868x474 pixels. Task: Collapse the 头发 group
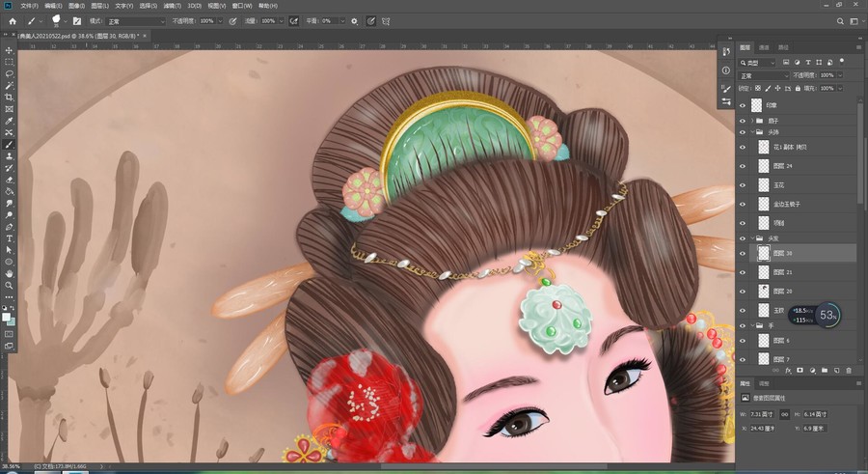pos(752,237)
